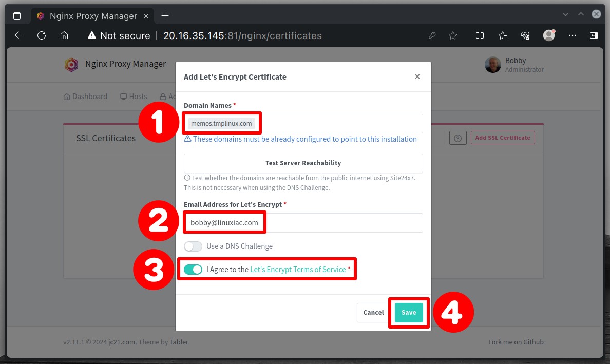The image size is (610, 364).
Task: Open the Dashboard menu item
Action: point(85,97)
